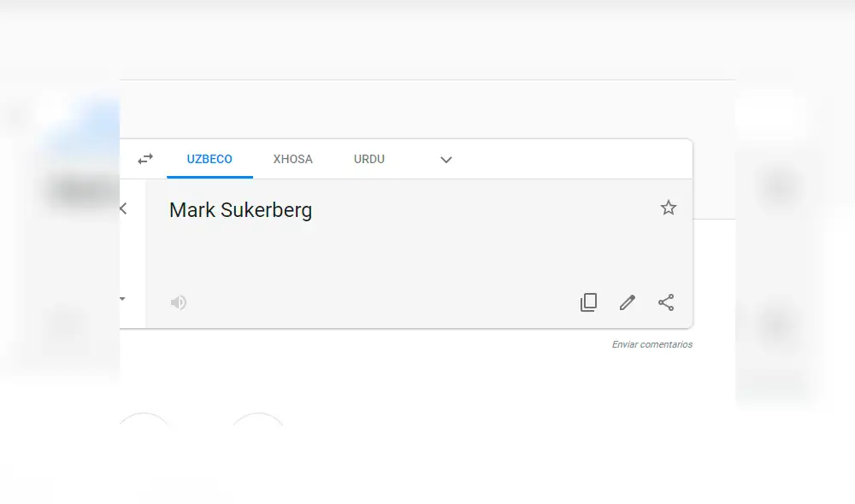Open the copy-to-clipboard control
The image size is (855, 504).
588,302
